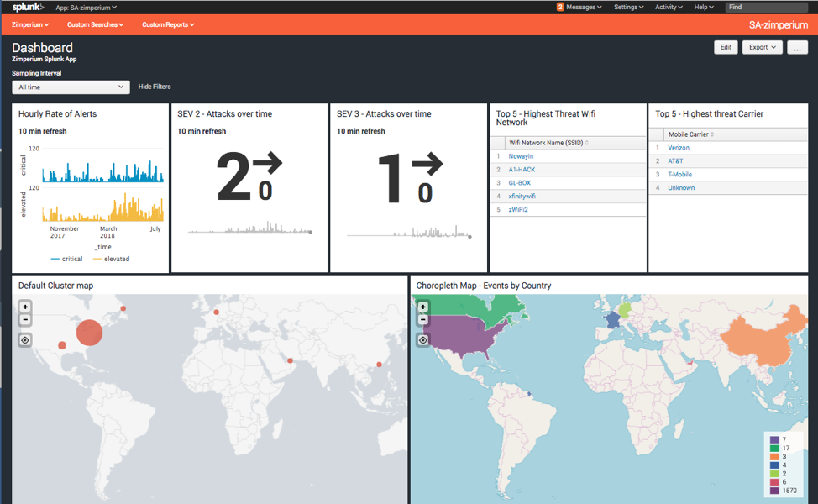
Task: Open the Custom Searches menu
Action: tap(96, 24)
